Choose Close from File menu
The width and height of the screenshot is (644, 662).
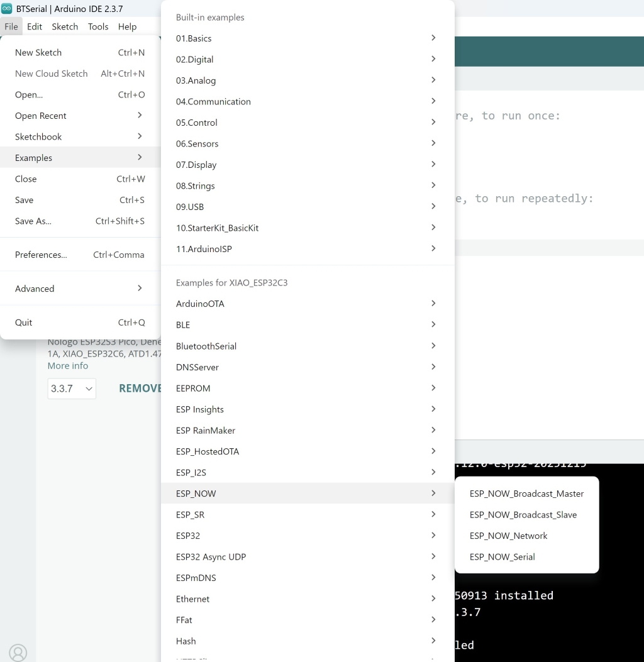coord(80,179)
